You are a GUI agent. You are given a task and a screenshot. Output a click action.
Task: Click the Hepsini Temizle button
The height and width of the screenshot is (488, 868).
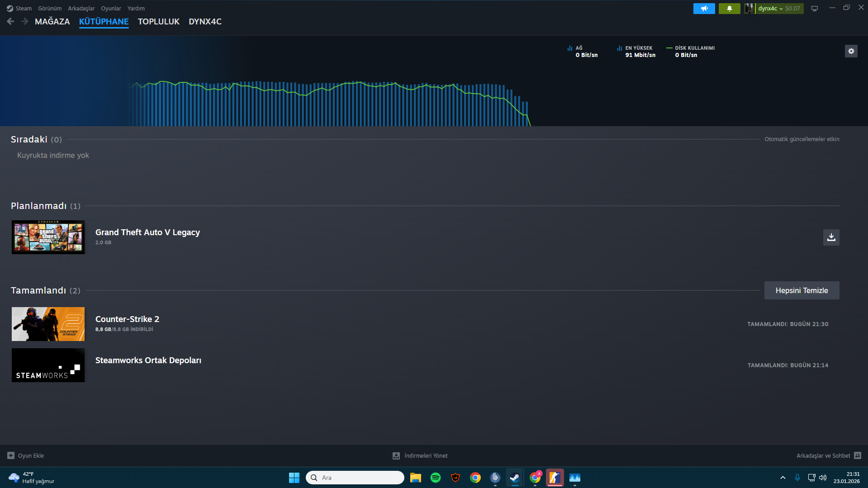(x=802, y=290)
